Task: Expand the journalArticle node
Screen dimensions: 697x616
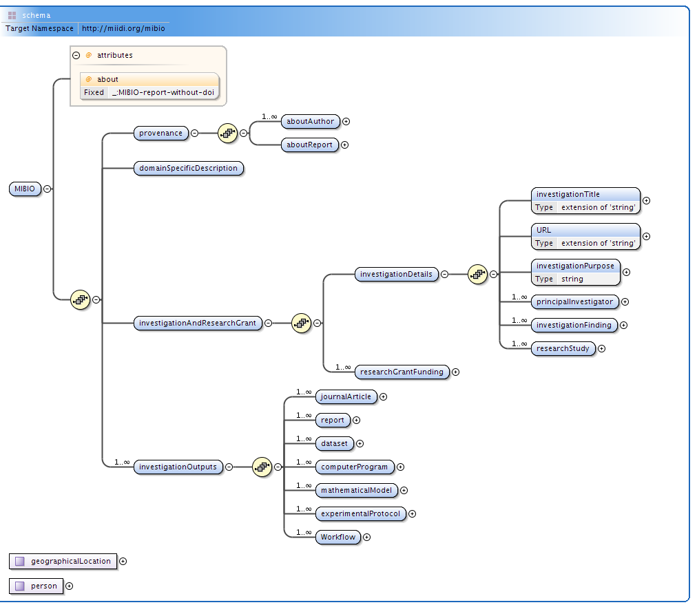Action: click(384, 396)
